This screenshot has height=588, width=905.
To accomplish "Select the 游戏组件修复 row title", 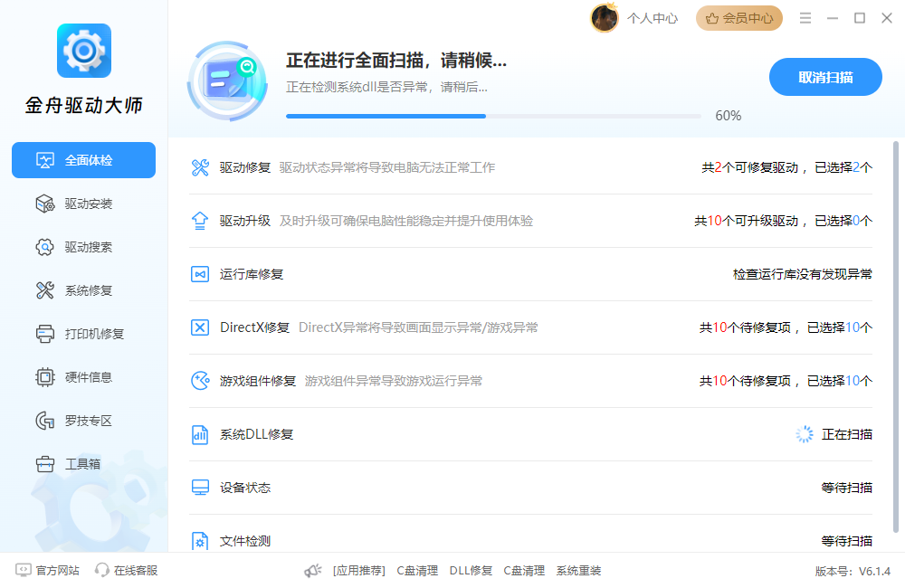I will (x=257, y=381).
